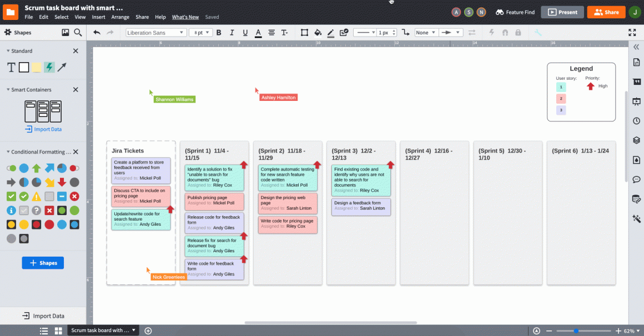This screenshot has width=644, height=336.
Task: Open the Insert menu
Action: [x=98, y=17]
